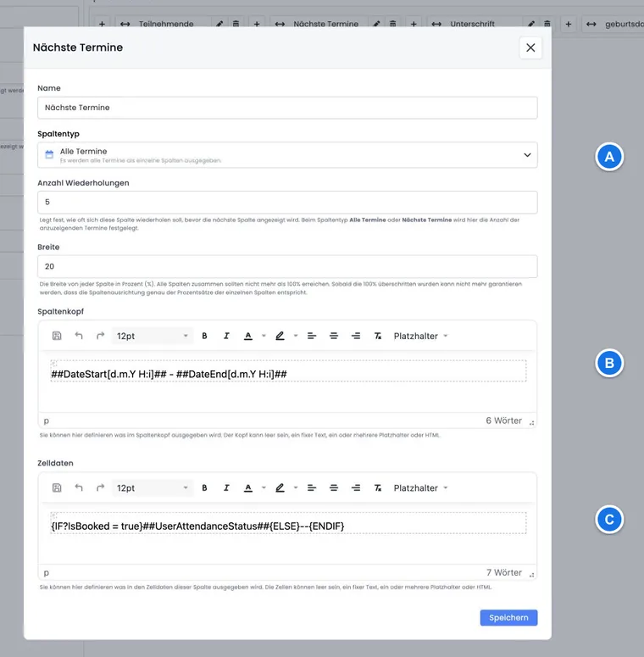The image size is (644, 657).
Task: Open Platzhalter menu in Spaltenkopf editor
Action: point(420,336)
